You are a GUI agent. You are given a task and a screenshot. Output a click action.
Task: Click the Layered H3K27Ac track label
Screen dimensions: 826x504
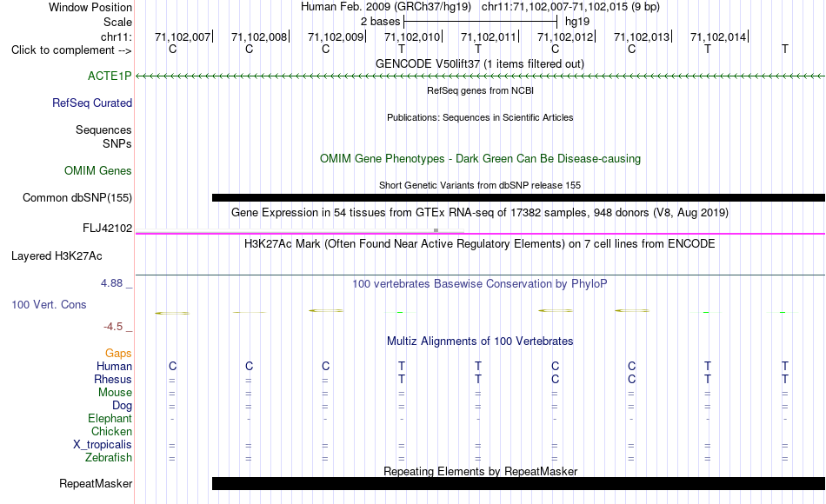click(x=57, y=256)
